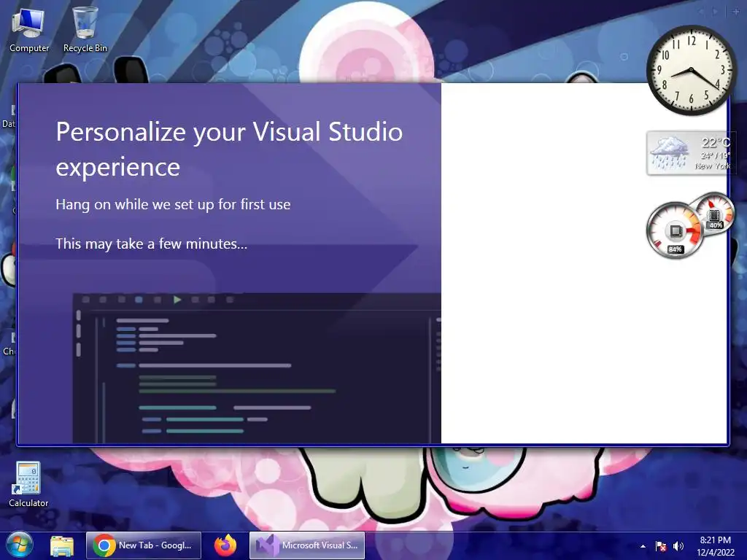
Task: Open the Recycle Bin desktop icon
Action: point(85,29)
